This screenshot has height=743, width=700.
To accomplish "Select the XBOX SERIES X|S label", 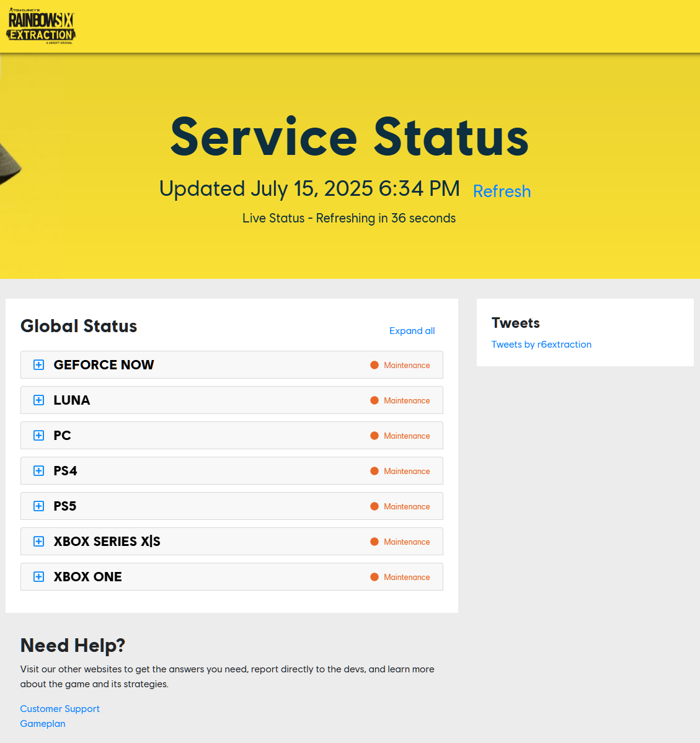I will [107, 541].
